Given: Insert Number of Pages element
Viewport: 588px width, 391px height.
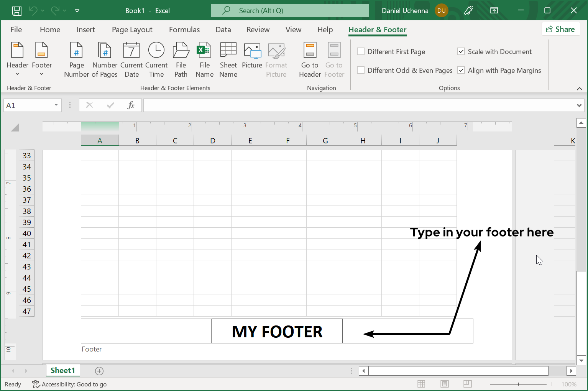Looking at the screenshot, I should click(105, 59).
